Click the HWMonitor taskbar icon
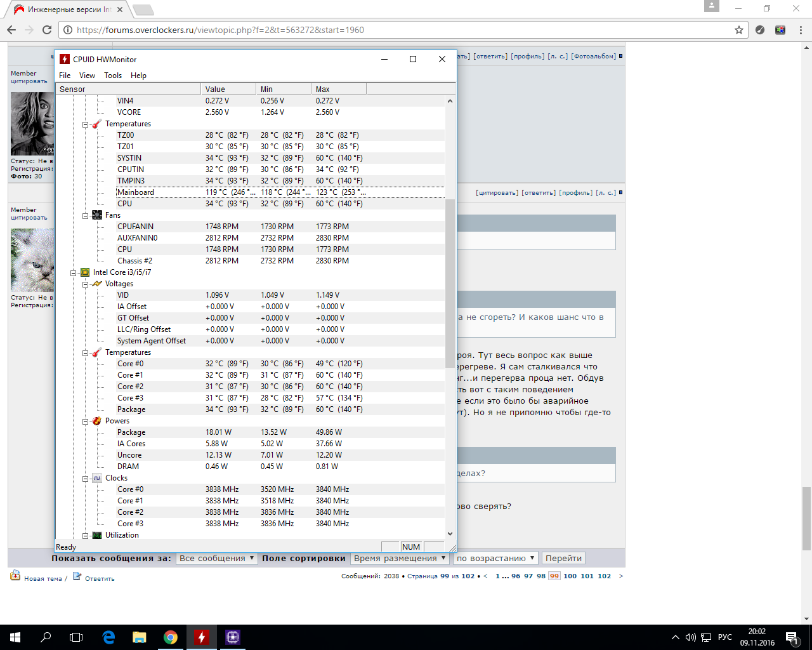Viewport: 812px width, 650px height. coord(201,637)
